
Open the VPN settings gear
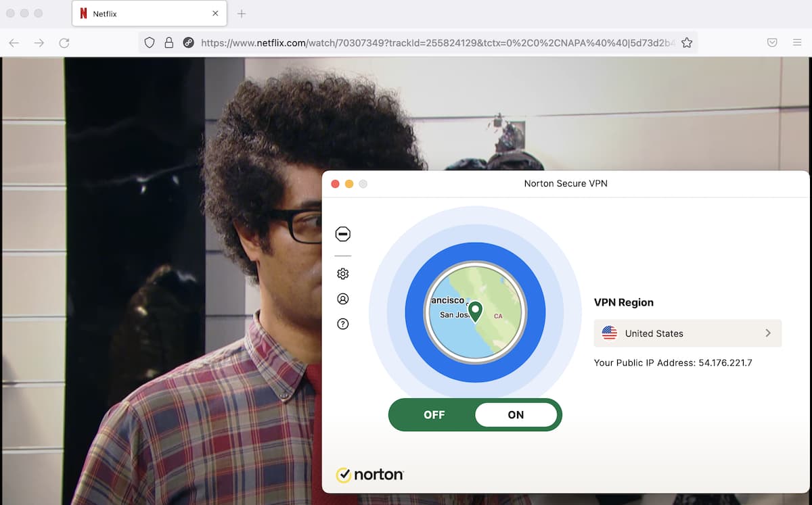click(x=343, y=274)
